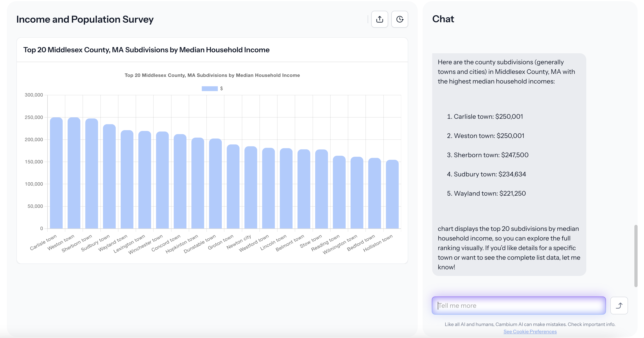Viewport: 644px width, 338px height.
Task: Select the Holliston town bar
Action: click(392, 194)
